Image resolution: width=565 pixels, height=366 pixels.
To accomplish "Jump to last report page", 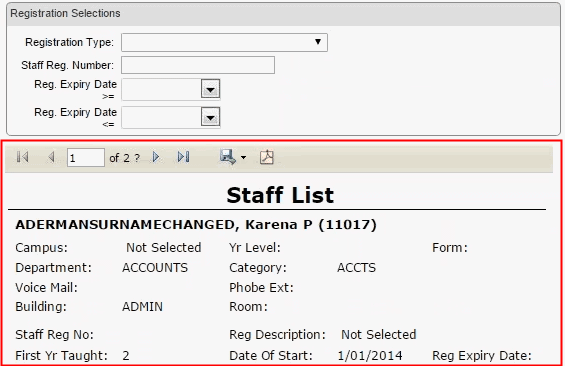I will click(x=183, y=157).
